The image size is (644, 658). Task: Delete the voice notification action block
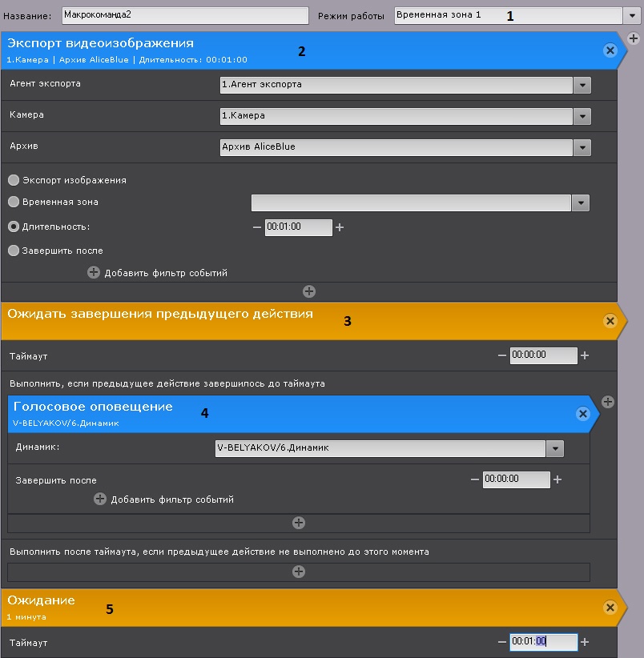[x=582, y=414]
